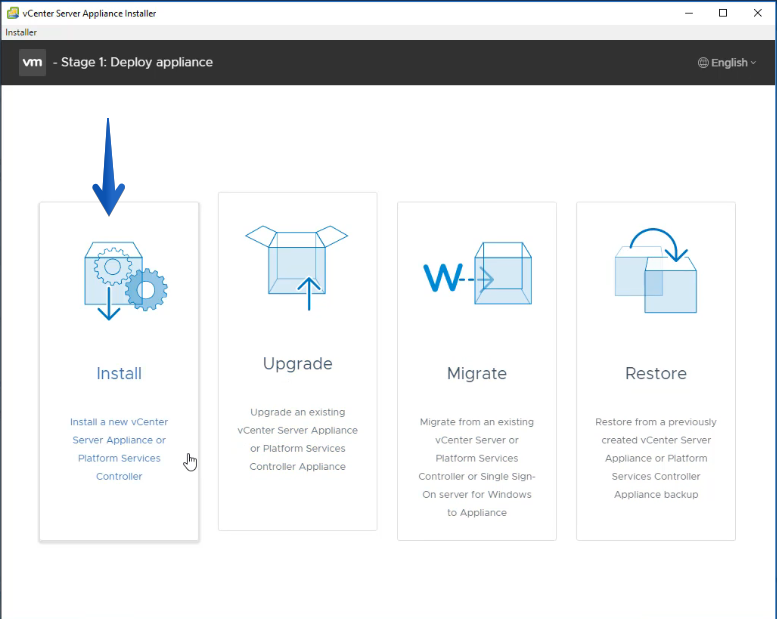
Task: Click 'Install a new vCenter Server Appliance' description
Action: (119, 449)
